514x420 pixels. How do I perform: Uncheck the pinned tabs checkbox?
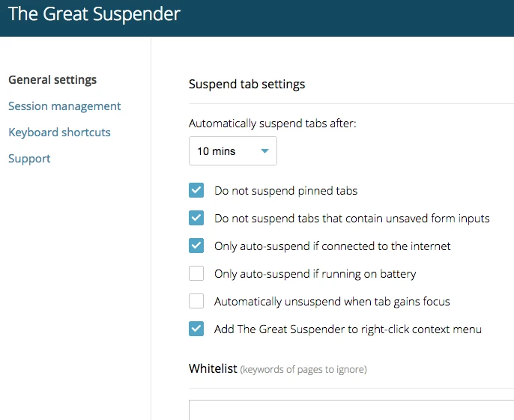click(196, 191)
